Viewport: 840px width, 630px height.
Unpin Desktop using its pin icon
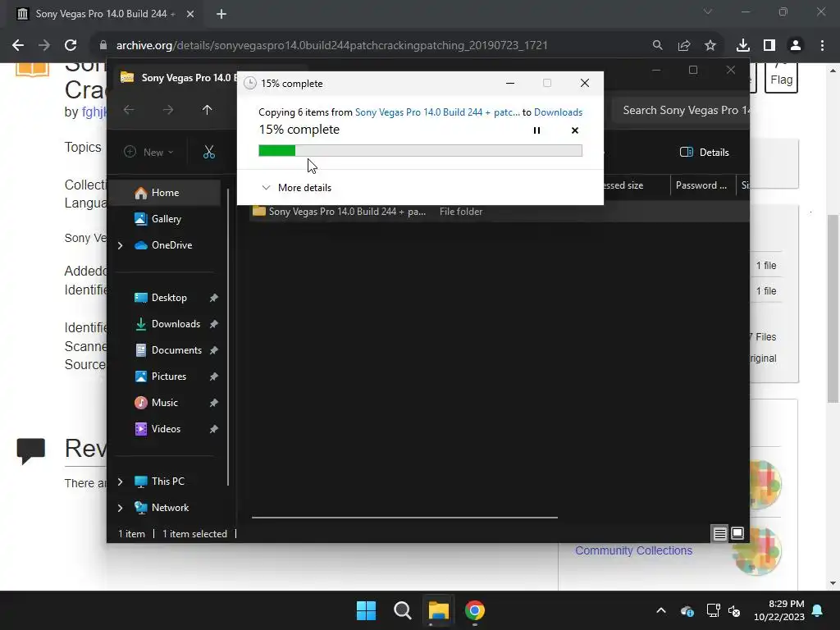coord(214,298)
